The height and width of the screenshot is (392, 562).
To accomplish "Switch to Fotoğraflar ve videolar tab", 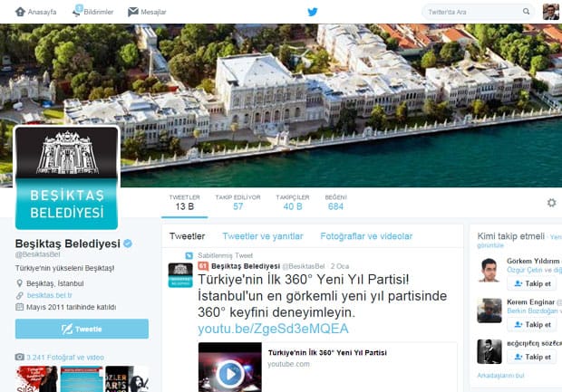I will (366, 236).
